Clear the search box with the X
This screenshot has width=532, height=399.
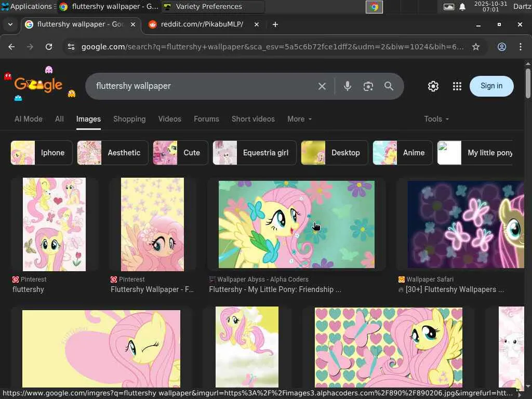(x=322, y=86)
